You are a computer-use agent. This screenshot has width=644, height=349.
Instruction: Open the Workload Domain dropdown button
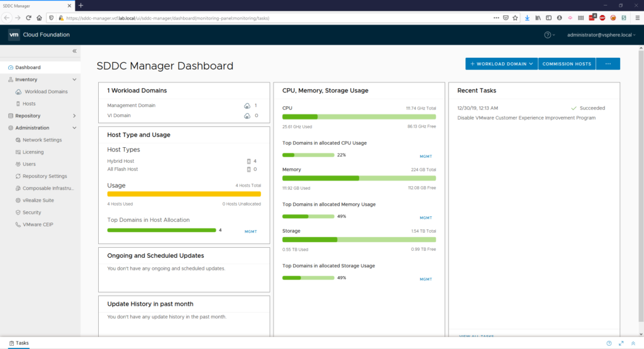pyautogui.click(x=501, y=64)
